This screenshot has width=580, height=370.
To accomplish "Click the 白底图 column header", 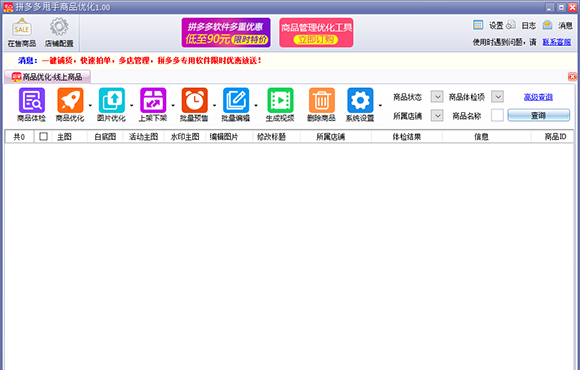I will click(105, 137).
